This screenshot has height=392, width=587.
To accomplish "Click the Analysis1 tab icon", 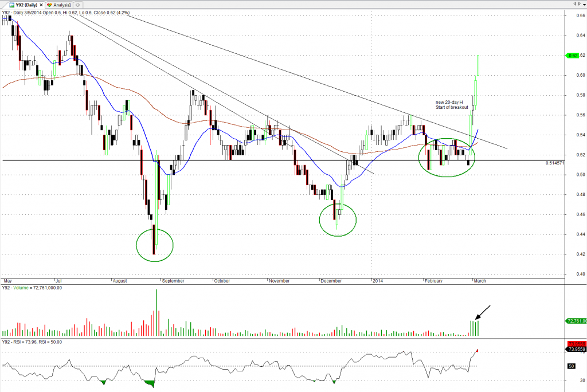I will (x=50, y=4).
